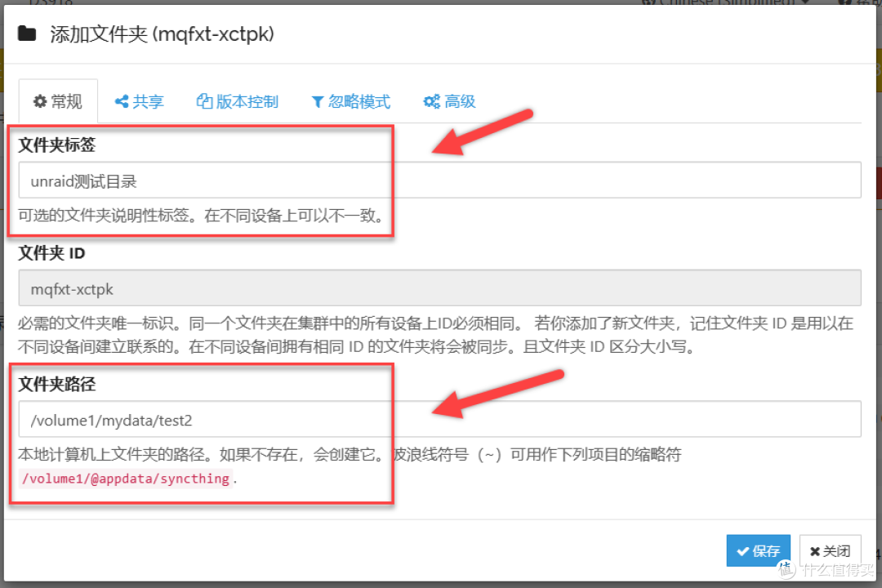Viewport: 882px width, 588px height.
Task: Open the 忽略模式 ignore patterns tab
Action: pyautogui.click(x=350, y=101)
